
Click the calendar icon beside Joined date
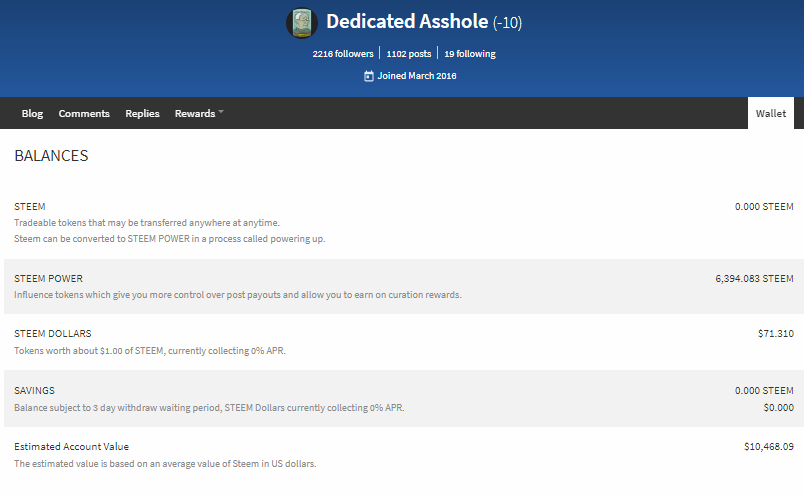click(x=369, y=76)
